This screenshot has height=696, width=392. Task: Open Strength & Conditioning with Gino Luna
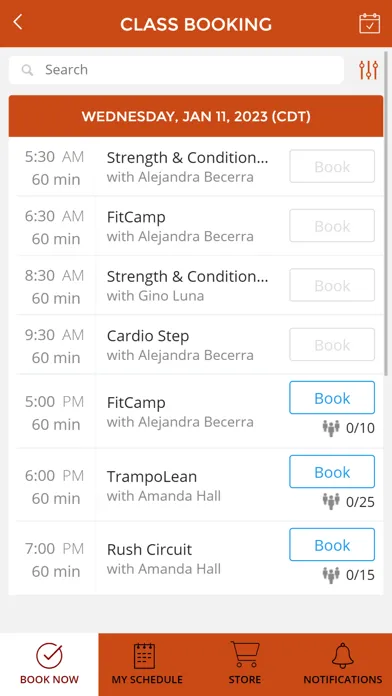187,285
